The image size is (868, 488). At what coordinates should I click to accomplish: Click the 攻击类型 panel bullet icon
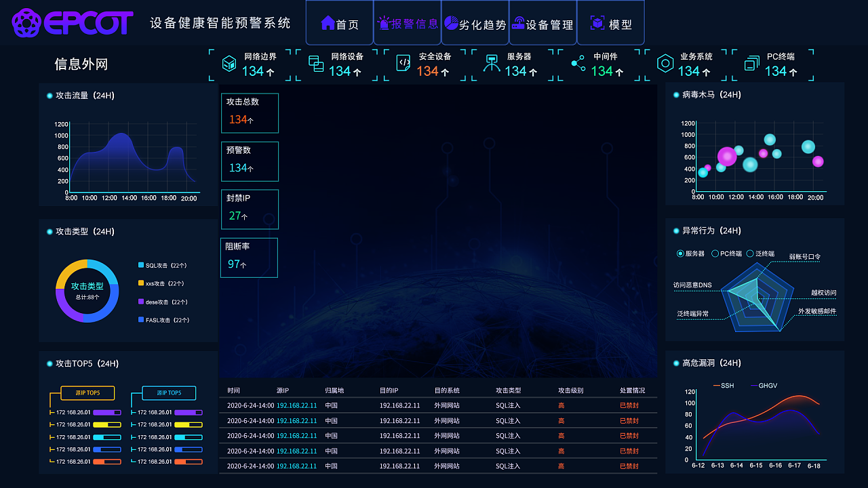tap(50, 232)
